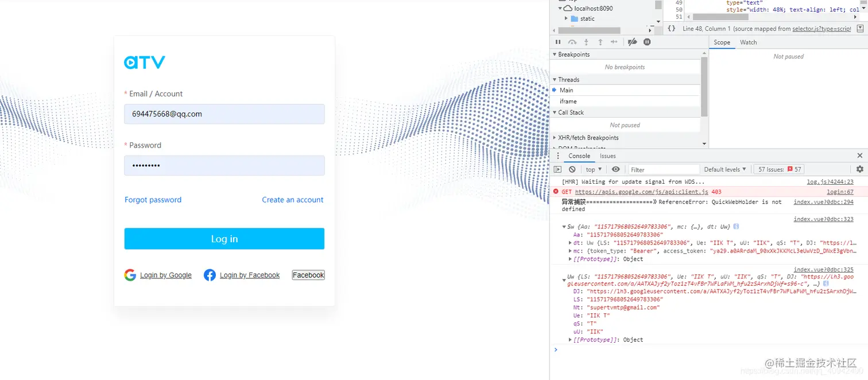This screenshot has height=380, width=868.
Task: Collapse the Uw object in console
Action: click(564, 280)
